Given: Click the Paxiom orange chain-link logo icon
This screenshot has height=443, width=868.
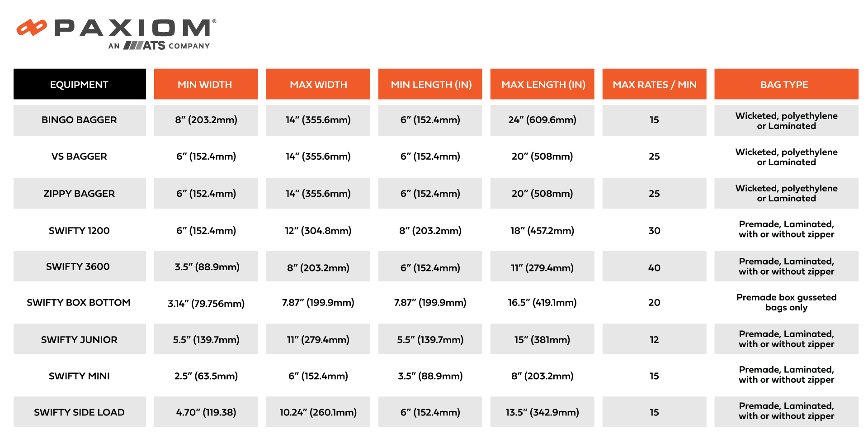Looking at the screenshot, I should [31, 28].
